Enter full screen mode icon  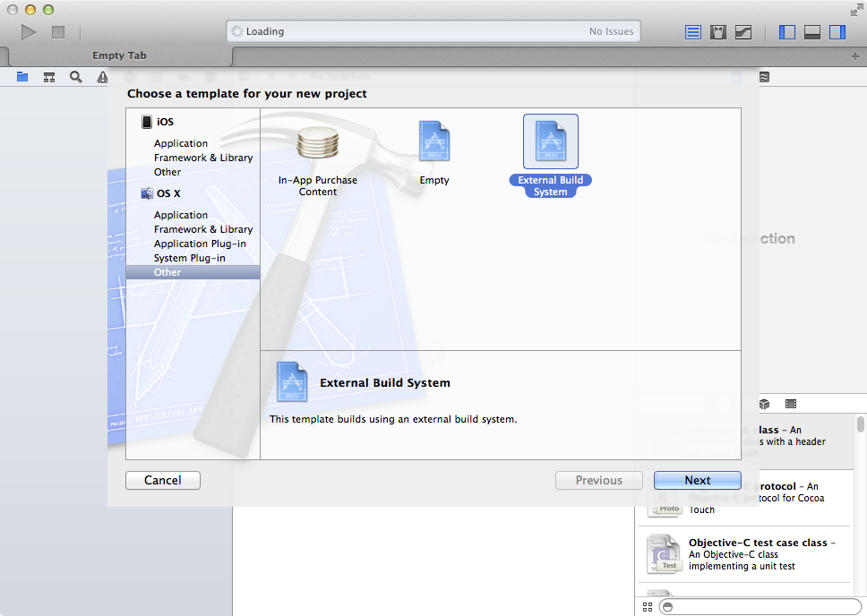pos(856,10)
